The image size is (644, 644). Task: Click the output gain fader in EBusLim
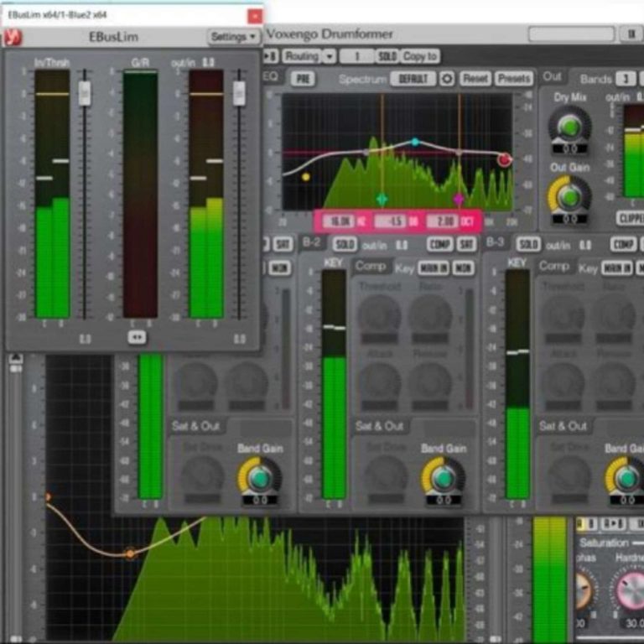[x=239, y=94]
